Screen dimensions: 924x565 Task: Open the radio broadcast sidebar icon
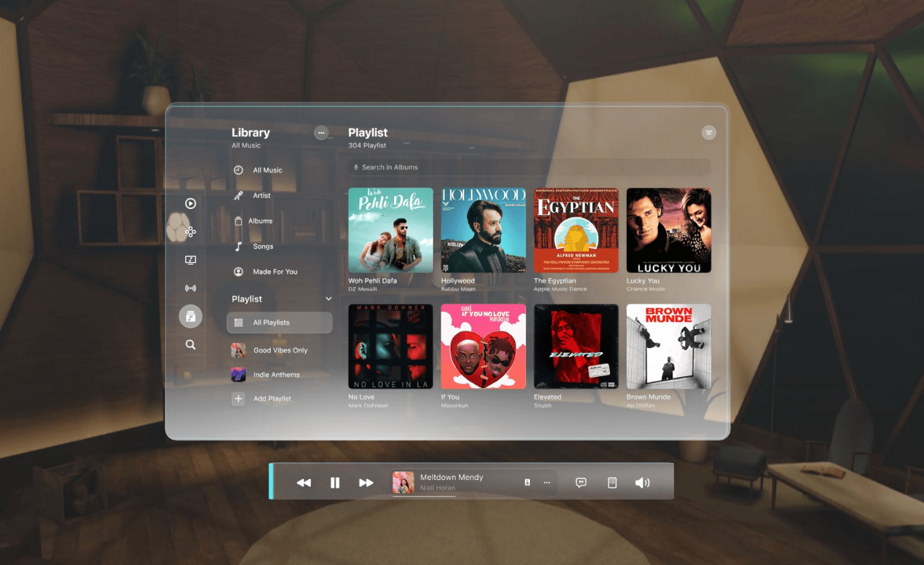tap(190, 288)
